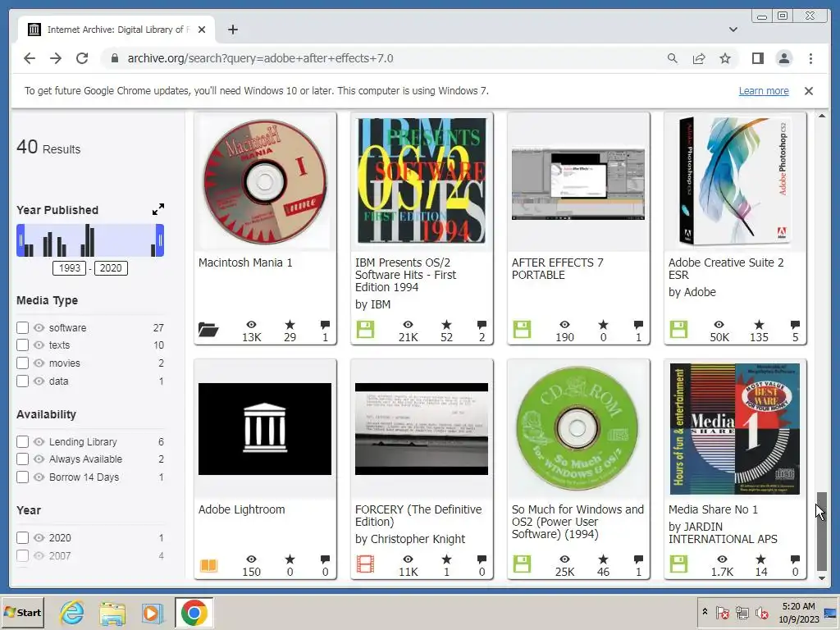This screenshot has height=630, width=840.
Task: Launch Internet Explorer from taskbar
Action: click(72, 612)
